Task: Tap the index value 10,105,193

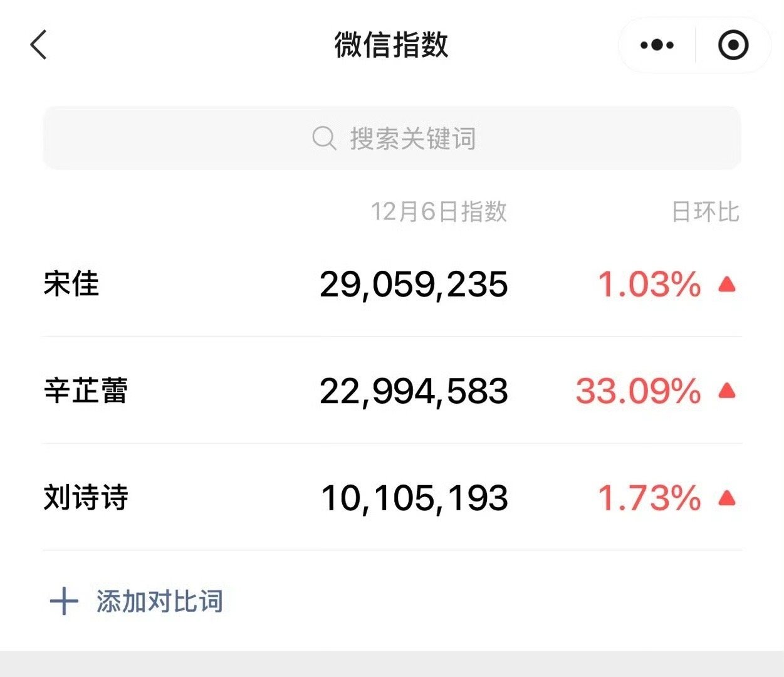Action: coord(414,498)
